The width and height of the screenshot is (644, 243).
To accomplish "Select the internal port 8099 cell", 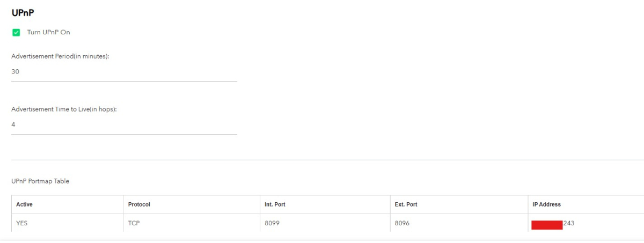I will pos(272,223).
